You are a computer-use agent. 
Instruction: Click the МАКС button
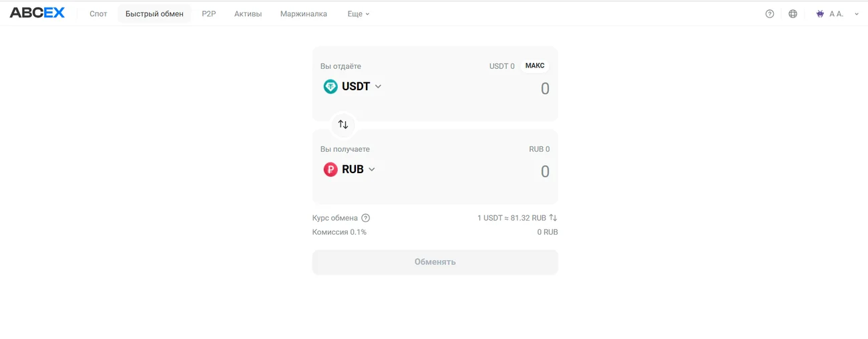tap(535, 66)
